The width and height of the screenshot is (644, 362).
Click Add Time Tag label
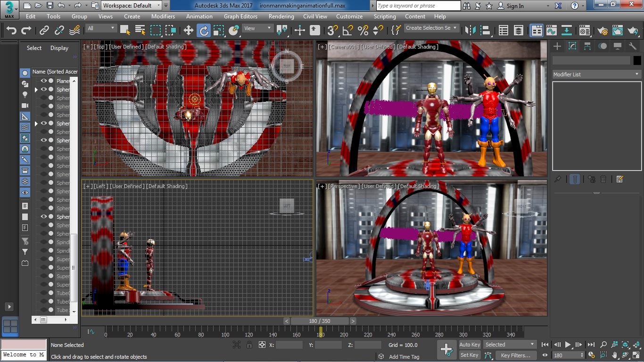(404, 357)
